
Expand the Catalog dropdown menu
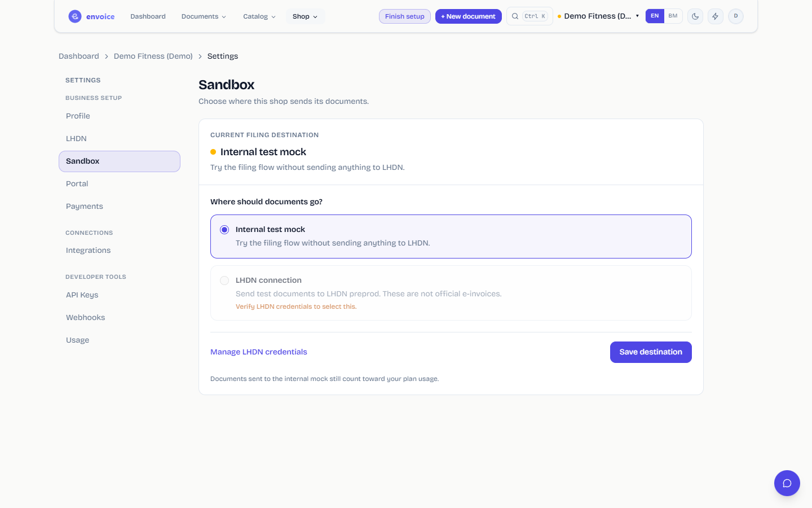click(x=259, y=16)
